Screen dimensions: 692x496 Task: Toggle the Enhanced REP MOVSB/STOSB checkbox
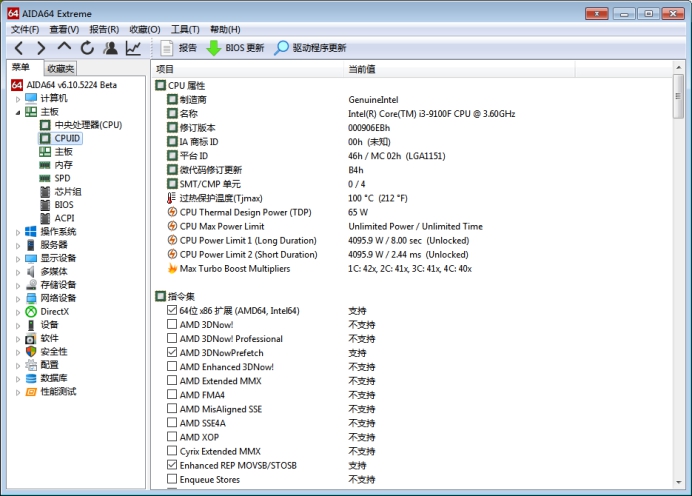click(172, 465)
